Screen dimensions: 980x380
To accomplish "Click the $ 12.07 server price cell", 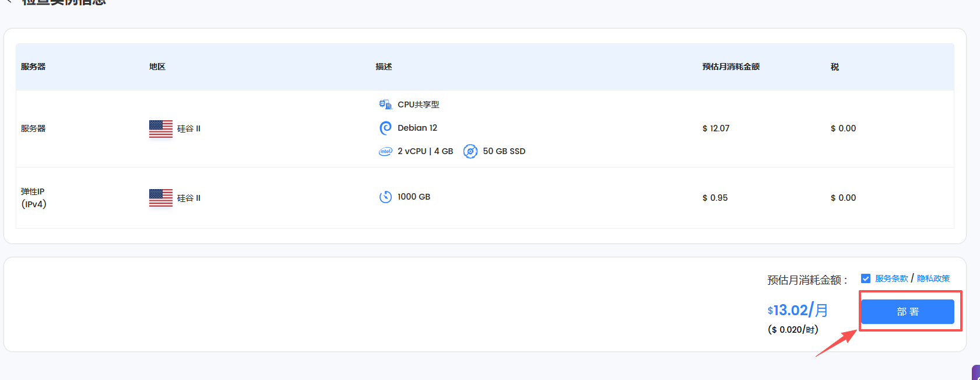I will click(716, 128).
